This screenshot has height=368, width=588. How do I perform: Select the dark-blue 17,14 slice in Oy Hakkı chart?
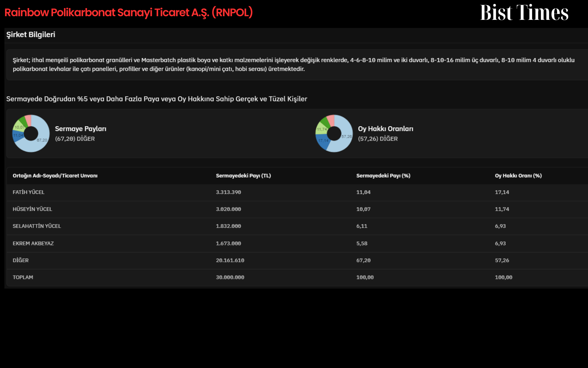tap(323, 141)
